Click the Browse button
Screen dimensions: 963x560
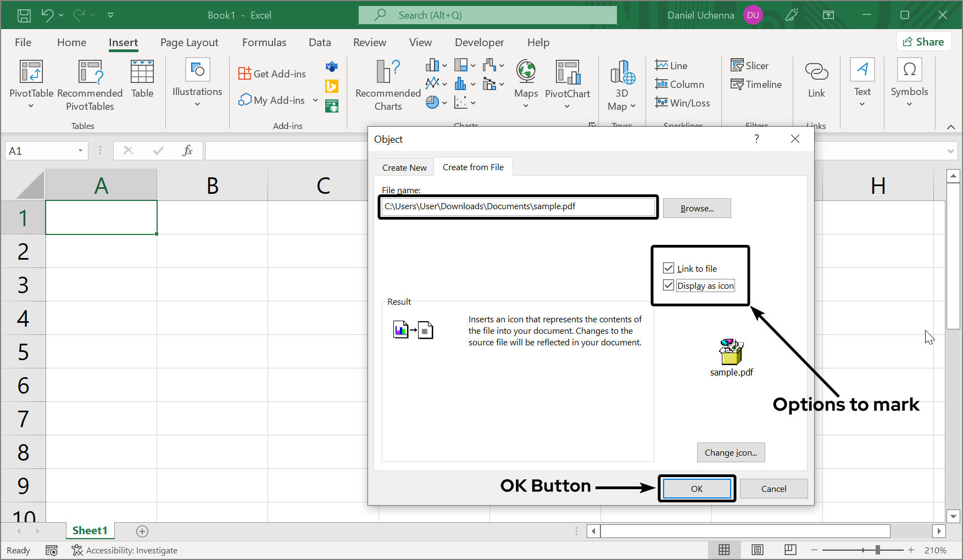click(x=697, y=208)
